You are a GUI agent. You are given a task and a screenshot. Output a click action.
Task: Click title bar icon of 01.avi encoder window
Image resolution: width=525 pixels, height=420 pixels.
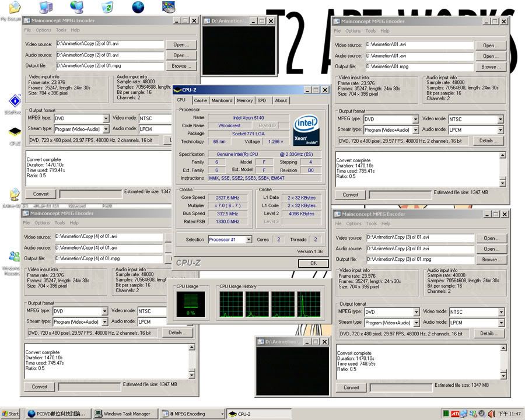tap(337, 22)
